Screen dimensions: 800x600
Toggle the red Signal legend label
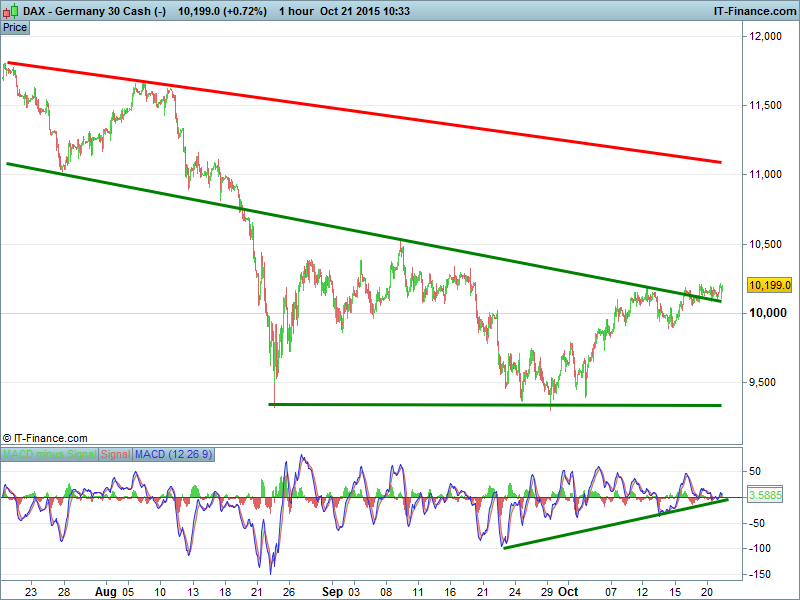click(x=115, y=455)
